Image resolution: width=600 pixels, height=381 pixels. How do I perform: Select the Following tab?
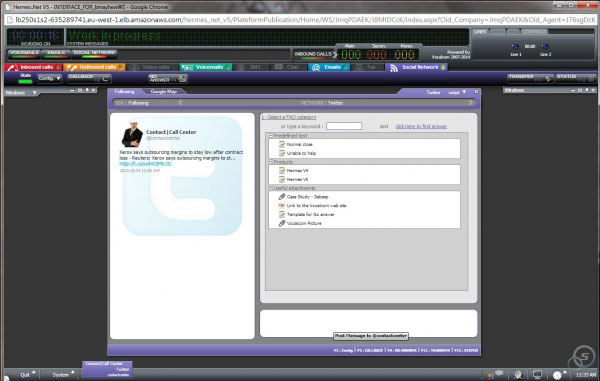124,91
